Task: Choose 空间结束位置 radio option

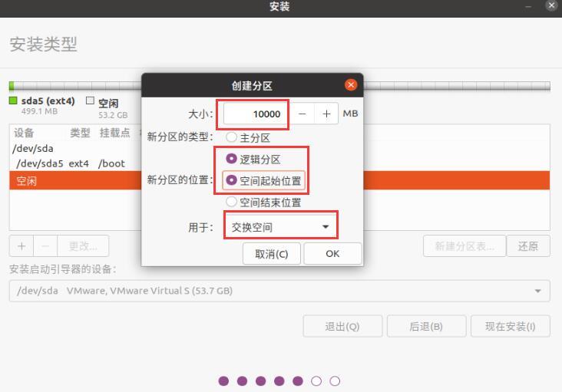Action: 231,202
